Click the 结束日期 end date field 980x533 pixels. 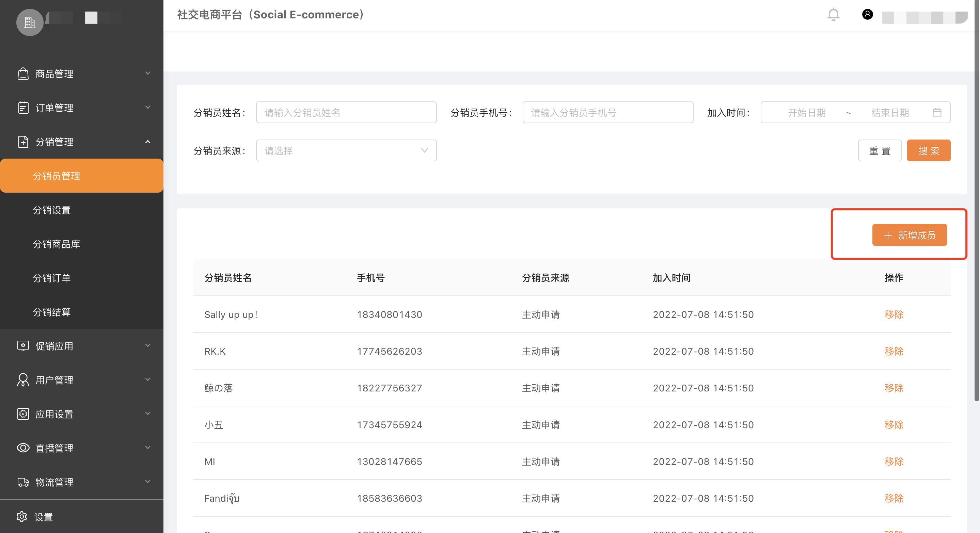[x=890, y=113]
